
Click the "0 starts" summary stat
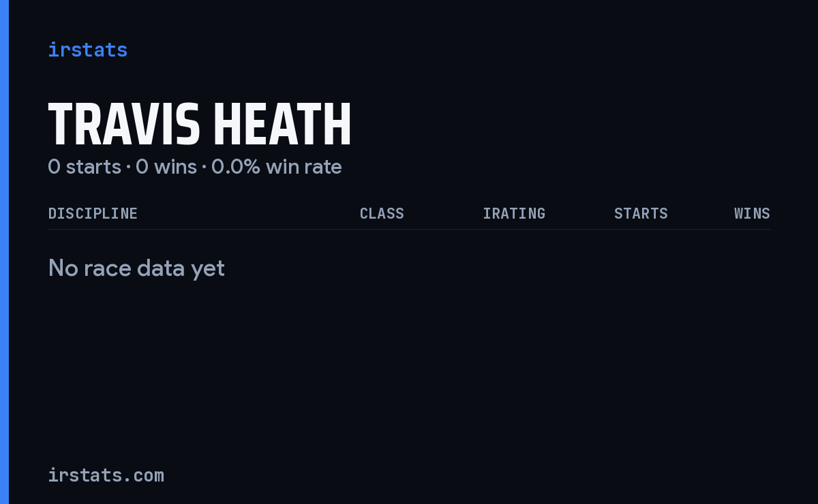pyautogui.click(x=85, y=167)
